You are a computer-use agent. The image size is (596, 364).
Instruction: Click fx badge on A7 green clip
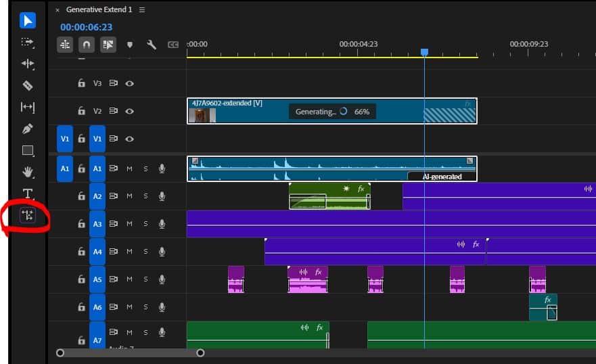pyautogui.click(x=320, y=327)
